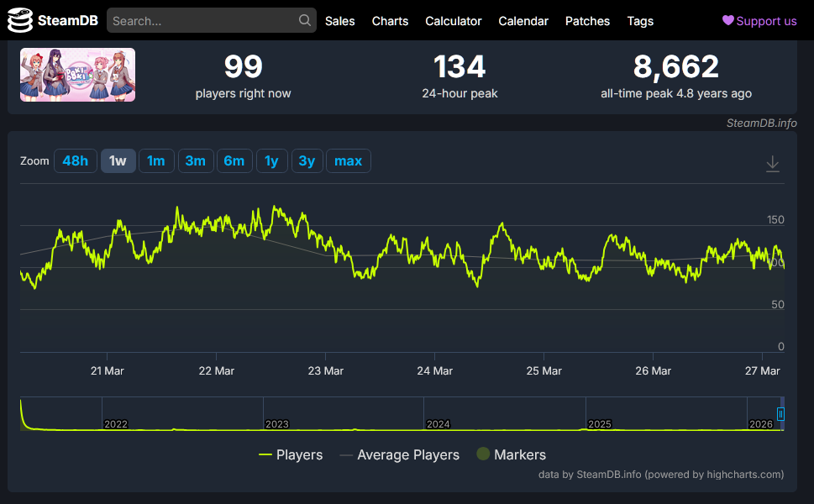The height and width of the screenshot is (504, 814).
Task: Open the Sales menu
Action: click(340, 21)
